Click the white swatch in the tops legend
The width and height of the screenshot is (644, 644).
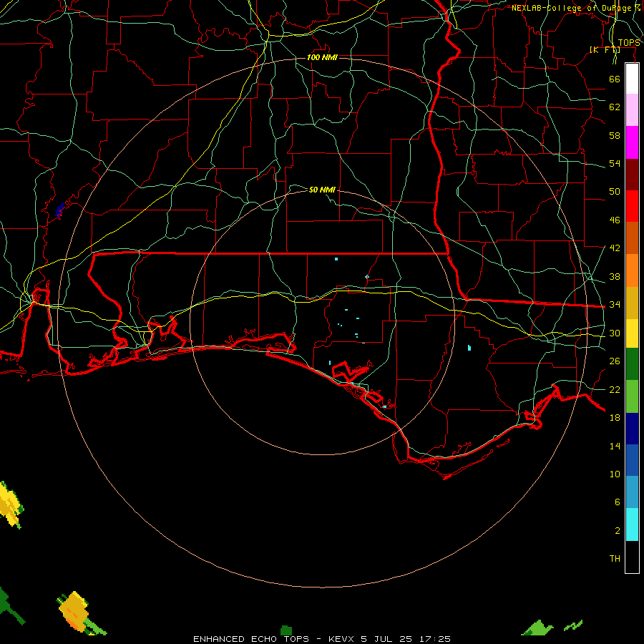(x=632, y=79)
